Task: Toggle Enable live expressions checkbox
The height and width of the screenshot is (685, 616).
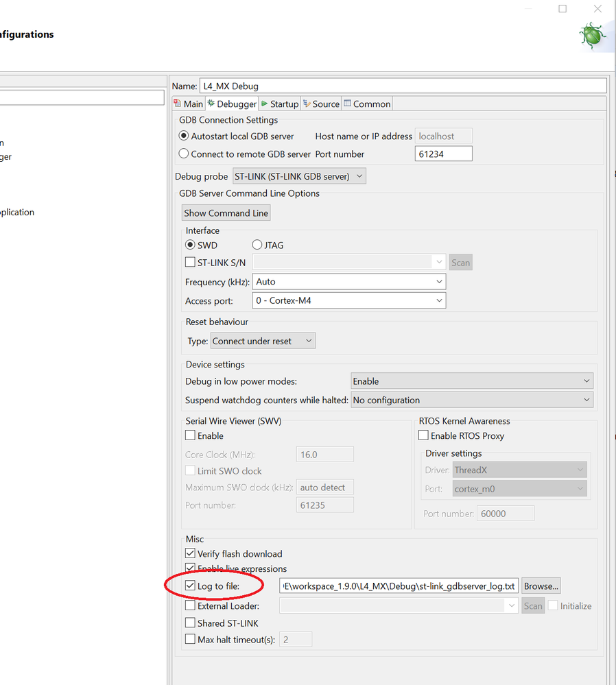Action: pyautogui.click(x=190, y=568)
